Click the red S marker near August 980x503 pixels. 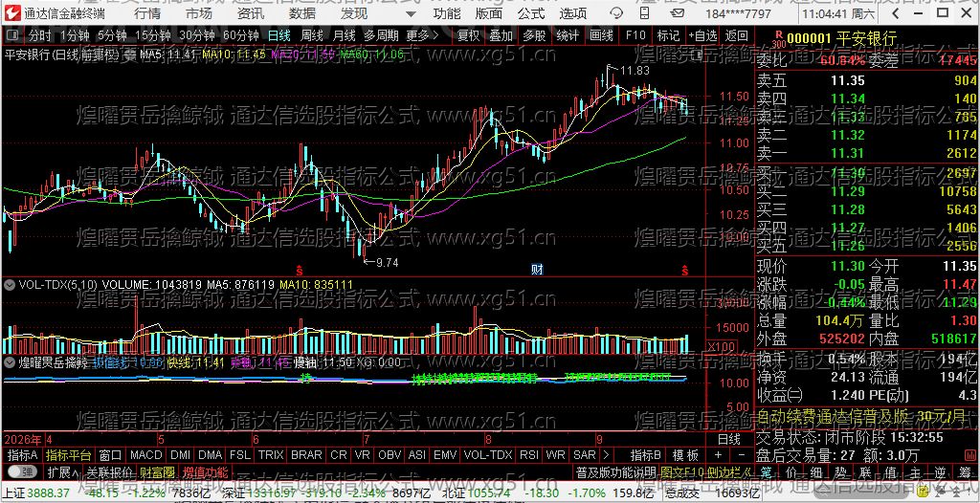pos(300,271)
